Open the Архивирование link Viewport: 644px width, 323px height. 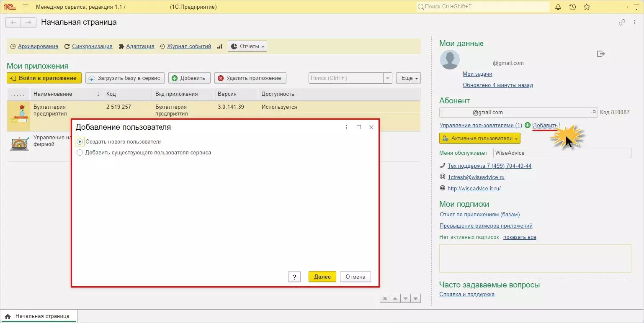[38, 46]
